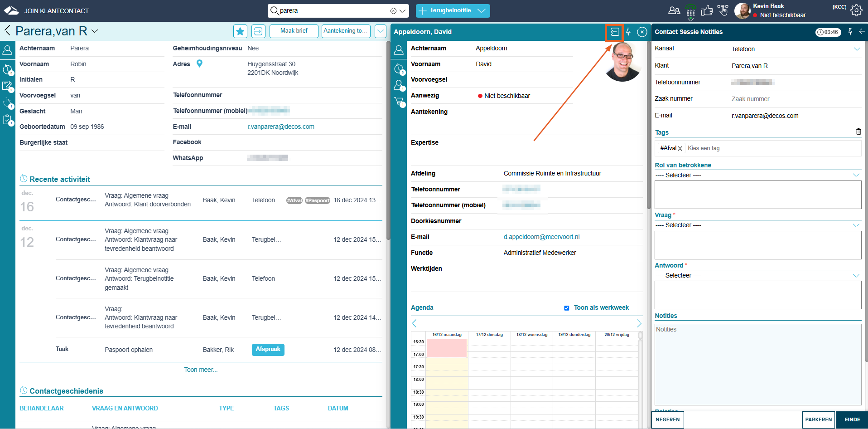Open contact person icon with badge in Appeldoorn sidebar
Screen dimensions: 868x429
pyautogui.click(x=399, y=85)
